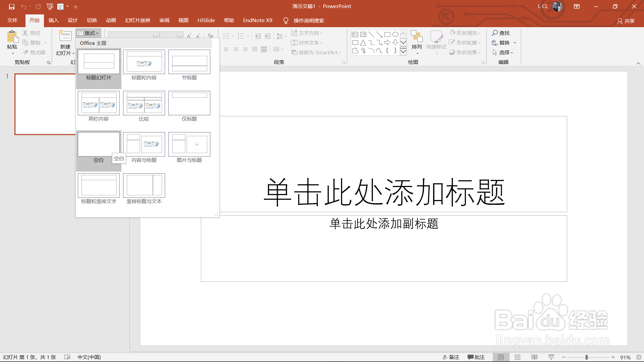Click the Find magnifier icon

[x=495, y=33]
